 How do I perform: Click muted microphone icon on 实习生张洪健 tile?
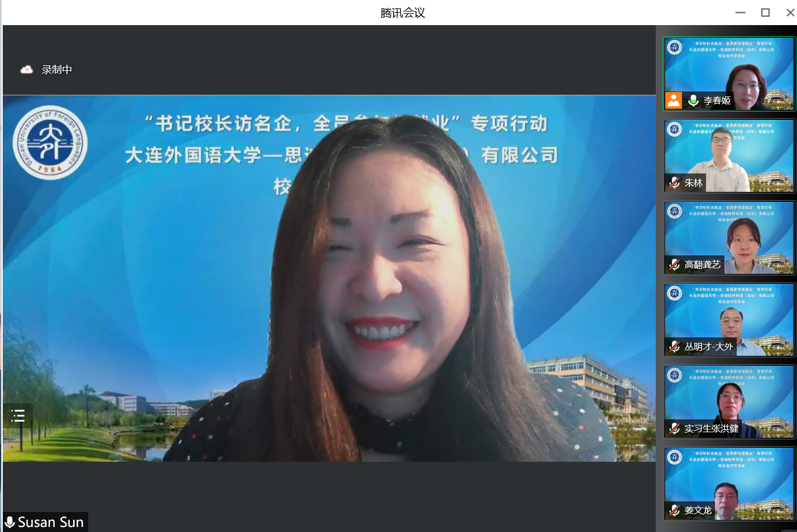point(674,428)
